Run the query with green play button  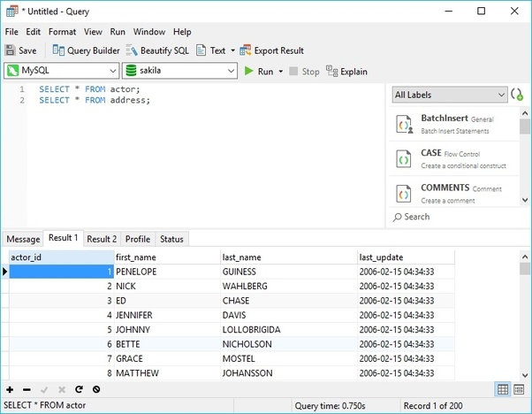[x=259, y=72]
